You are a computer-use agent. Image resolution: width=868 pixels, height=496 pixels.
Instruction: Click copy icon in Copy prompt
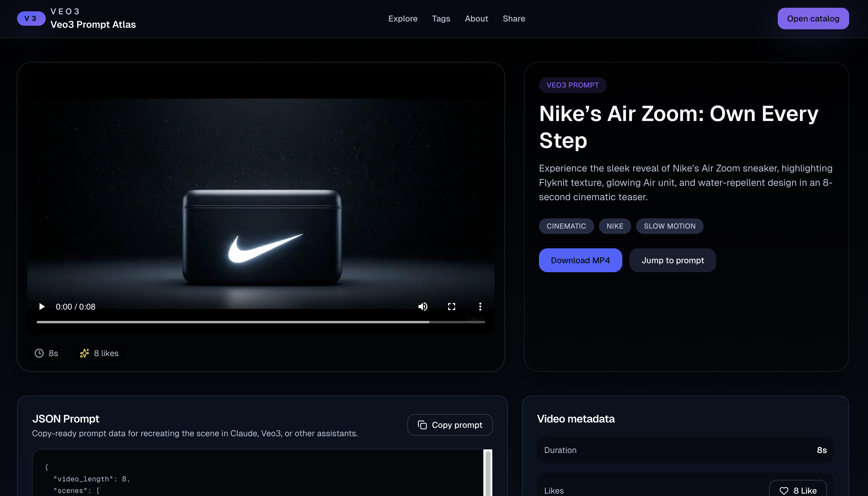coord(422,425)
